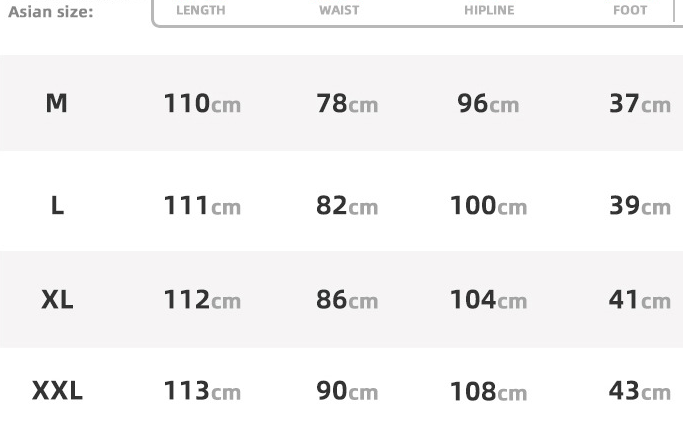The image size is (683, 448).
Task: Click the 82cm waist measurement
Action: pos(347,206)
